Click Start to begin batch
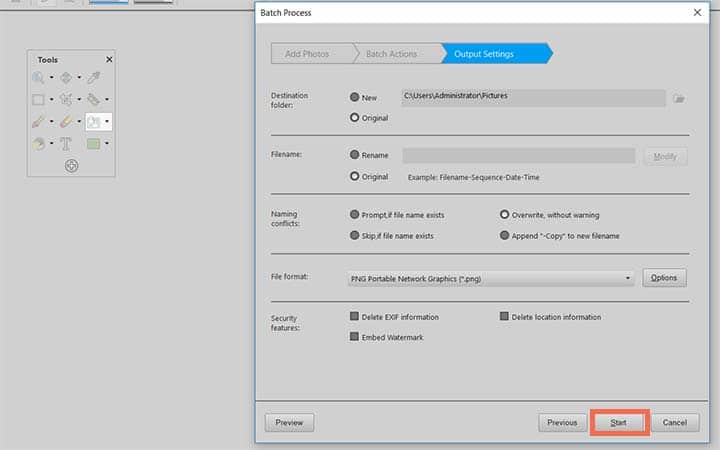The width and height of the screenshot is (720, 450). 619,422
